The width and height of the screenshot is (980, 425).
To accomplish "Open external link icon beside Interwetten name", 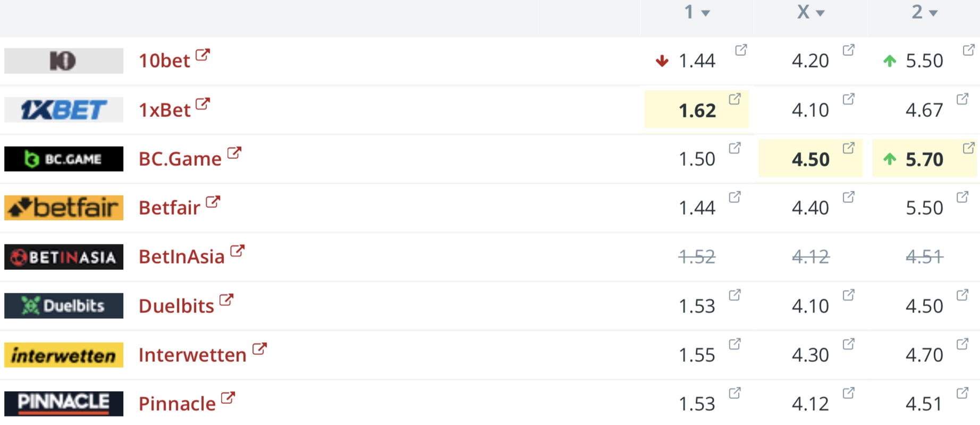I will (259, 348).
